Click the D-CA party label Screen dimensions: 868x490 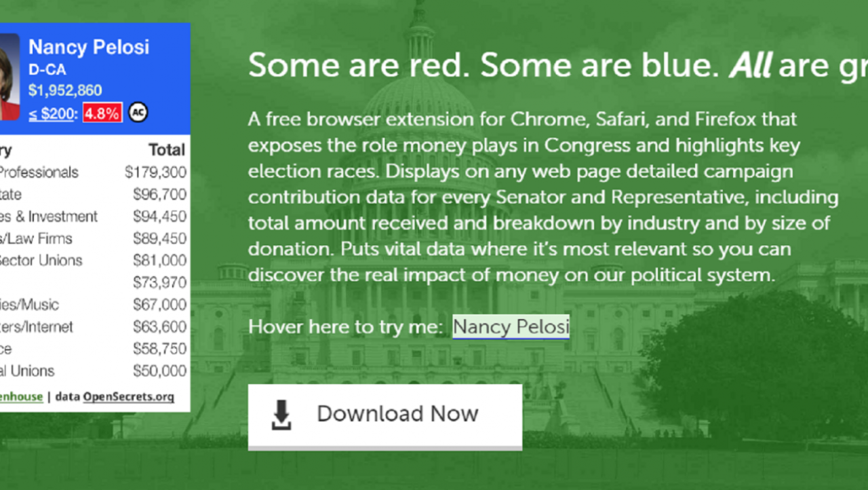(x=47, y=70)
